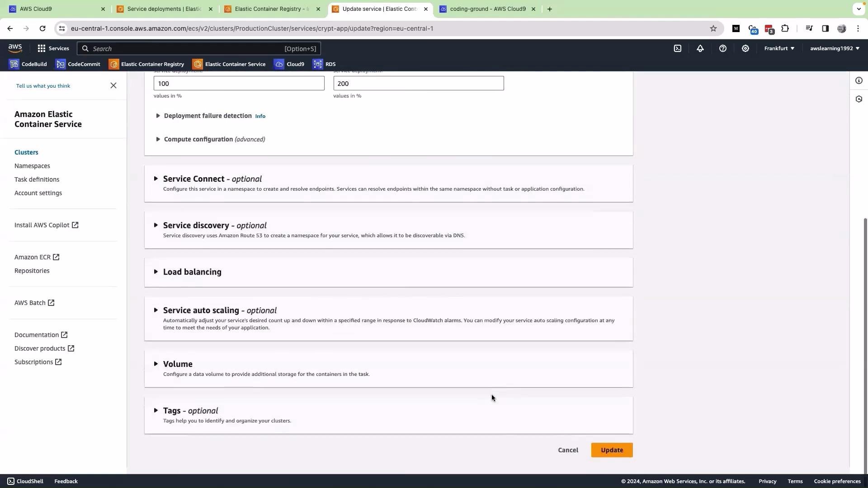Focus the AWS console search box
The image size is (868, 488).
tap(199, 48)
